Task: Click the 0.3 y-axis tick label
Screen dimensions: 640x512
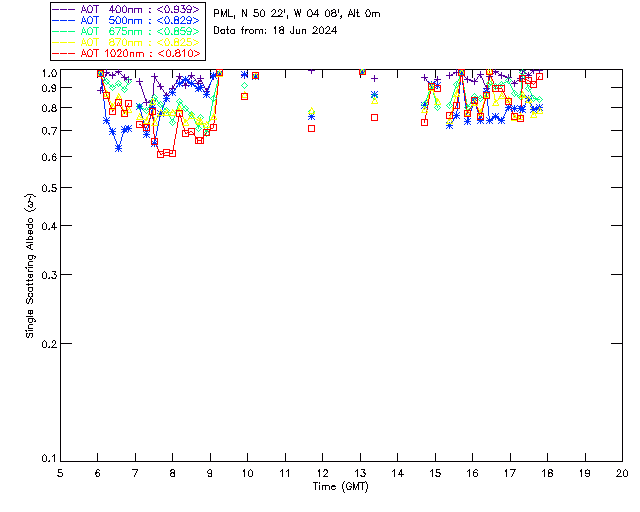Action: 49,275
